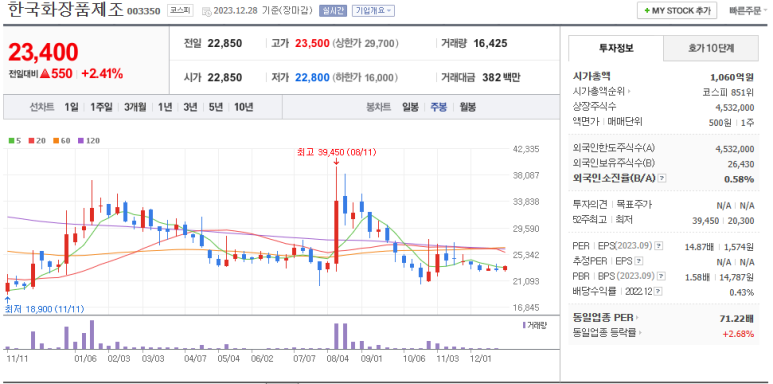This screenshot has height=384, width=773.
Task: Click the red up-triangle next to 550
Action: [x=45, y=74]
